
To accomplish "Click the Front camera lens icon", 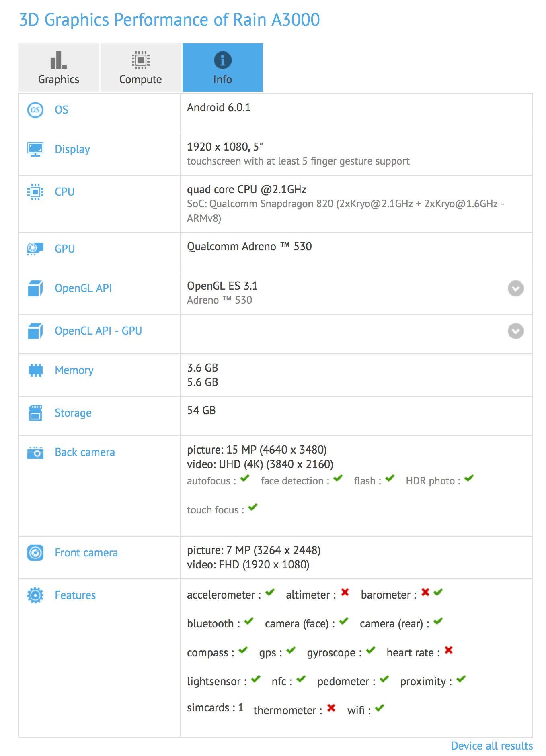I will [x=35, y=553].
